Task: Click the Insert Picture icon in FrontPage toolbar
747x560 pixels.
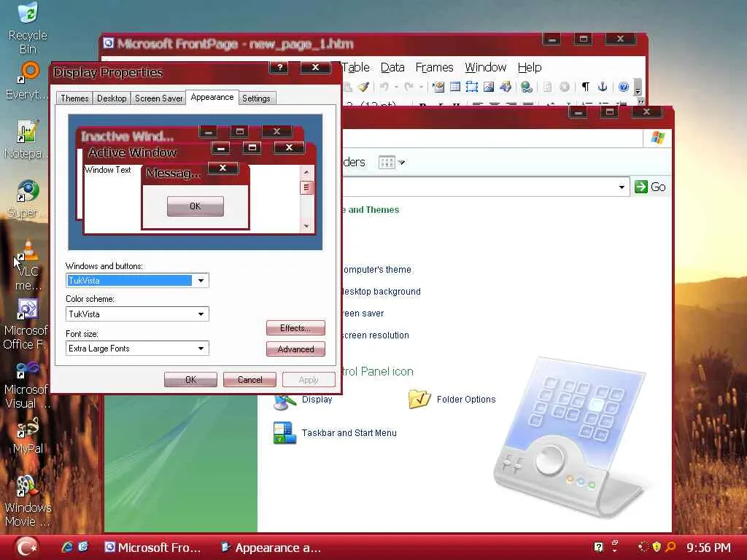Action: [488, 87]
